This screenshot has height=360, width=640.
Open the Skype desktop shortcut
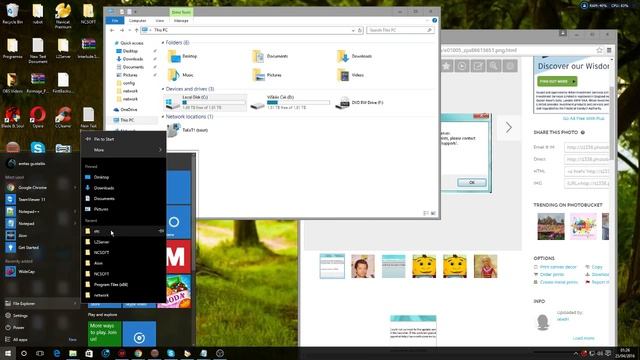coord(38,147)
